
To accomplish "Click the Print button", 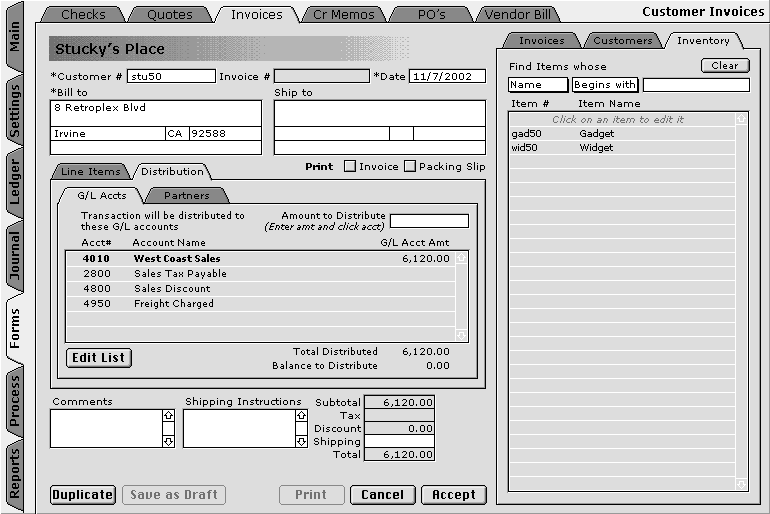I will [x=311, y=495].
